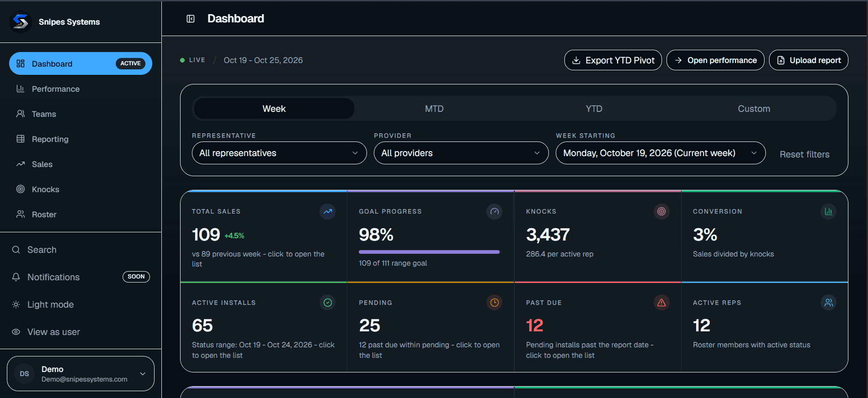
Task: Click the Notifications bell icon
Action: click(x=16, y=277)
